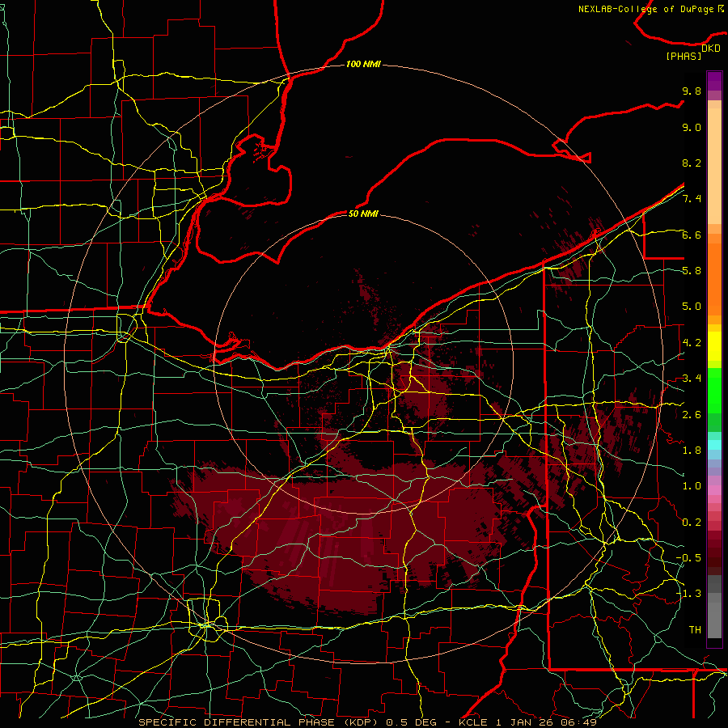Click the 2.6 value on the color scale
Image resolution: width=728 pixels, height=728 pixels.
point(692,414)
